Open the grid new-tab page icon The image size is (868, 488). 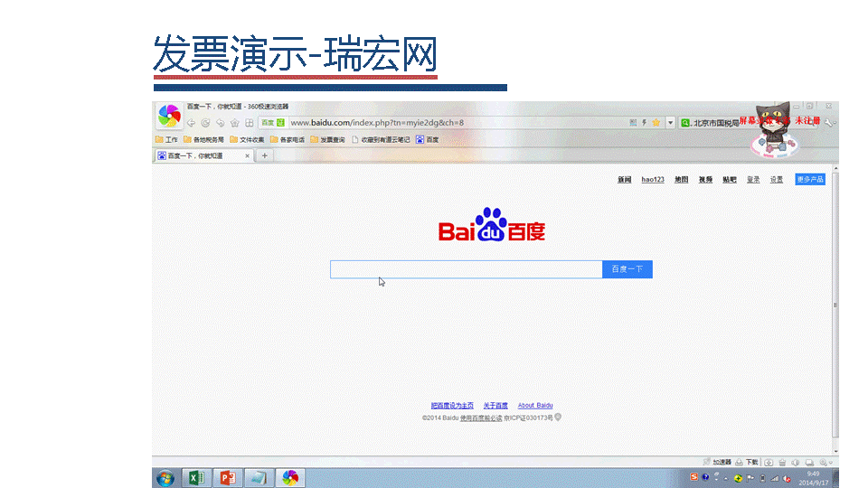250,123
